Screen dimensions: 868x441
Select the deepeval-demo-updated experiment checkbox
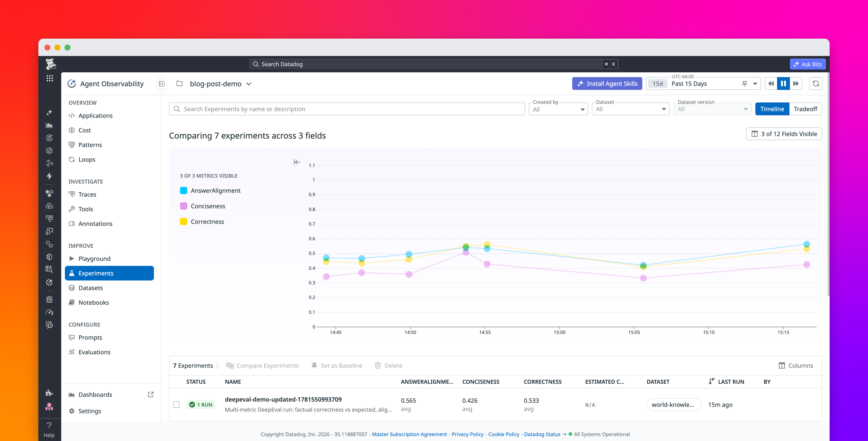176,405
